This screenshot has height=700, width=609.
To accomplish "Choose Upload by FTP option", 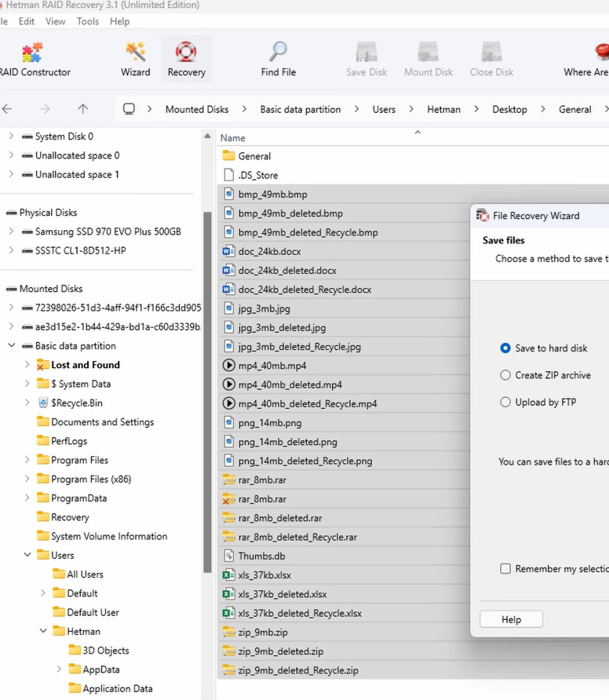I will 505,403.
